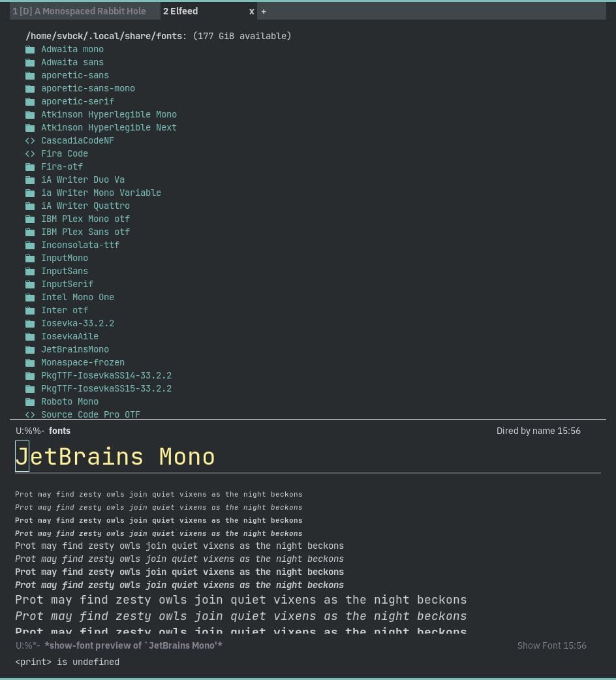
Task: Open the IBM Plex Mono otf folder
Action: 85,219
